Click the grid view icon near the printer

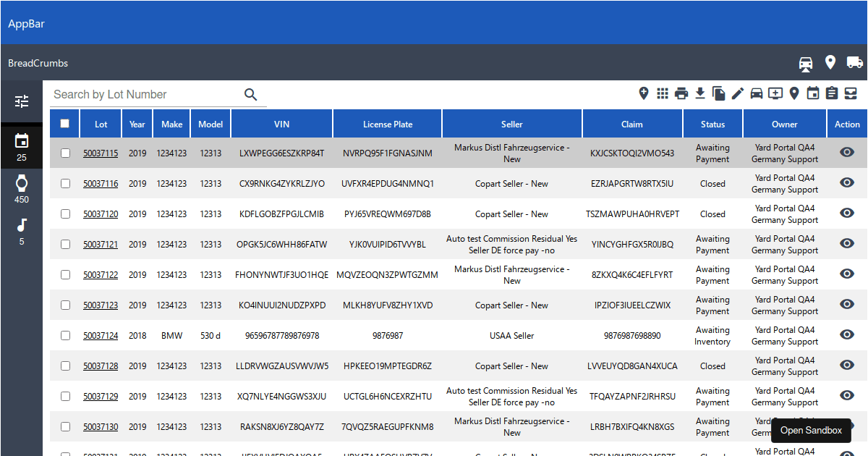point(662,94)
